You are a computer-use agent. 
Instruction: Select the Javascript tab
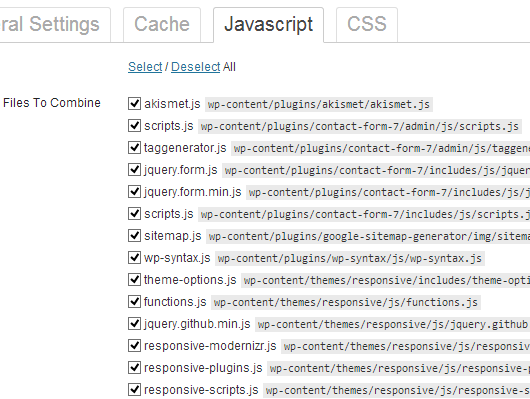[x=268, y=25]
